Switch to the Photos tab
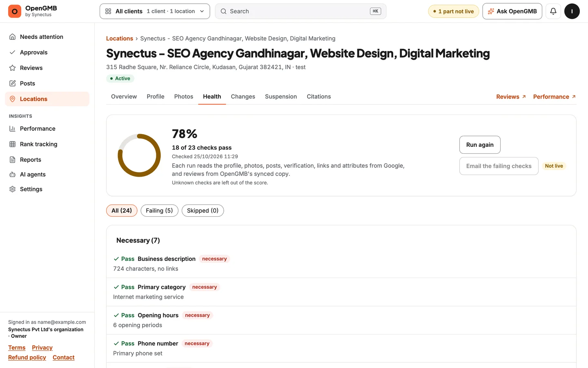Viewport: 588px width, 368px height. coord(184,96)
